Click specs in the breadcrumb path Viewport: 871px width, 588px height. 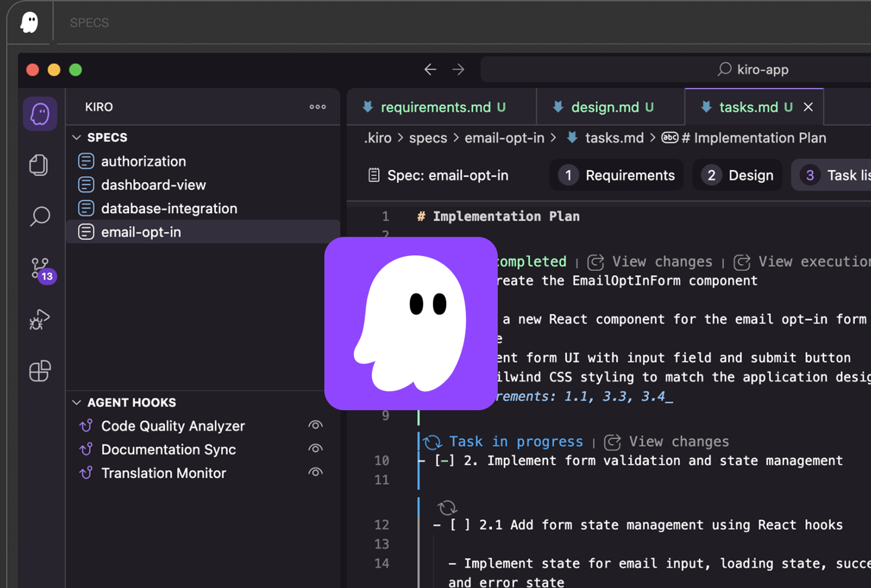428,138
